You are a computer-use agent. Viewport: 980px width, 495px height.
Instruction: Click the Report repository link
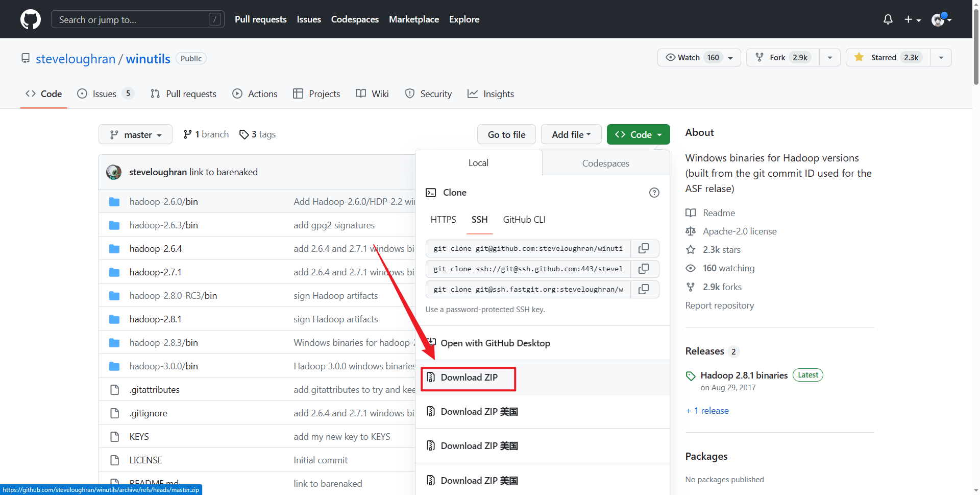point(720,305)
